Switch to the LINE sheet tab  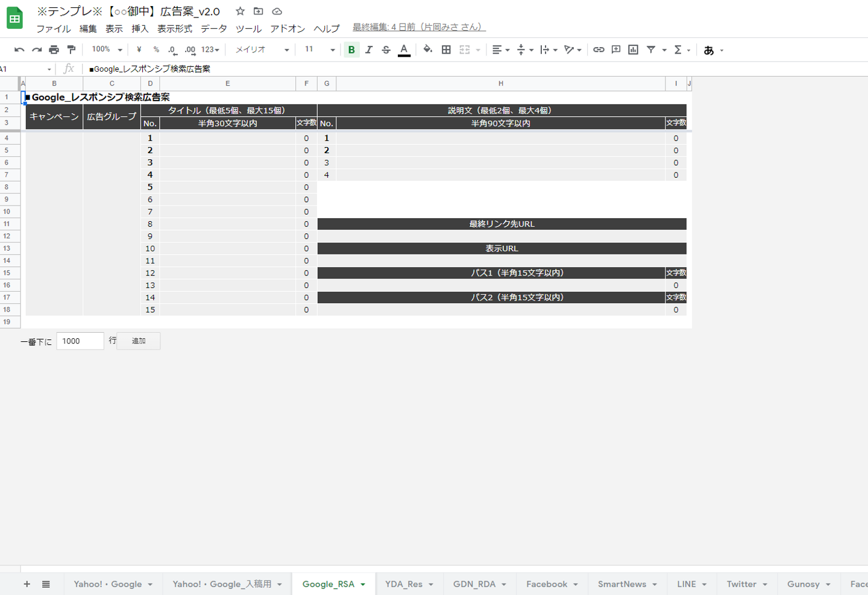(692, 584)
